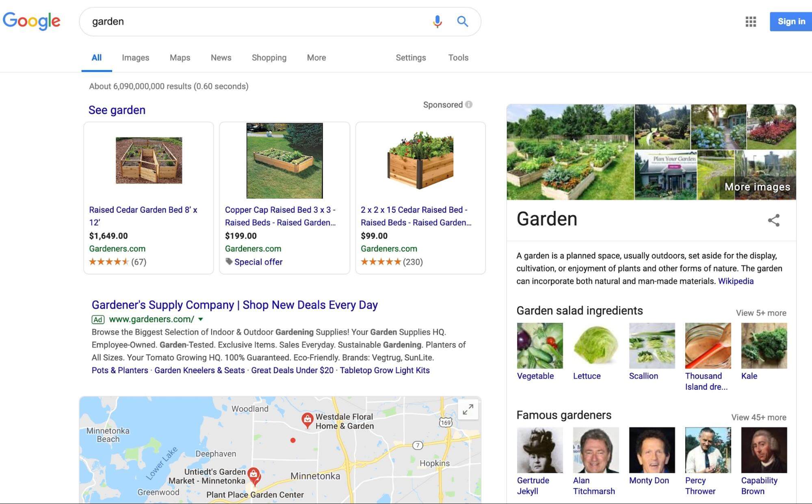Click Gardeners.com under the $1,649 product
Viewport: 812px width, 504px height.
(117, 249)
